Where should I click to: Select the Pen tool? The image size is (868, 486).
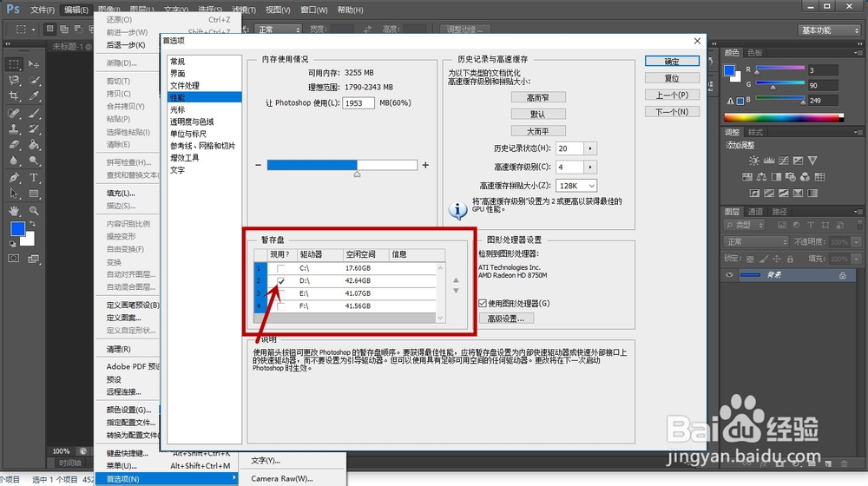pos(15,178)
